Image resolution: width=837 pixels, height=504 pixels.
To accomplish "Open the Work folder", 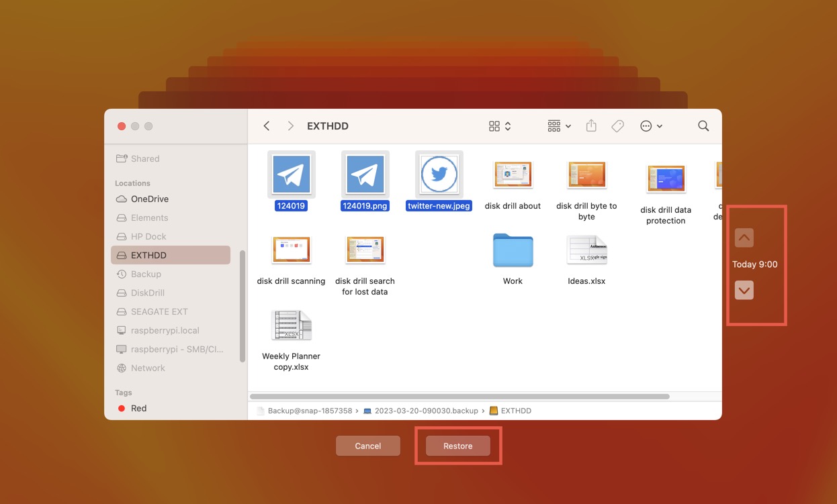I will [513, 251].
